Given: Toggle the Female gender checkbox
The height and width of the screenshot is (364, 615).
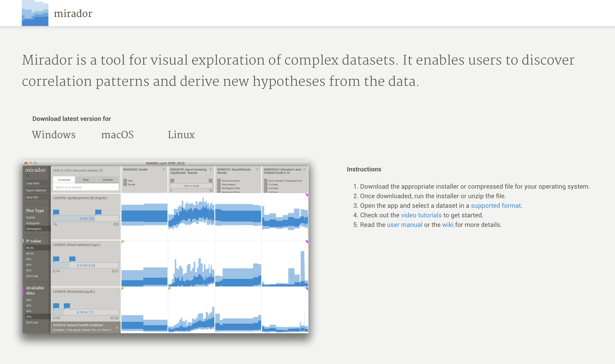Looking at the screenshot, I should click(125, 184).
